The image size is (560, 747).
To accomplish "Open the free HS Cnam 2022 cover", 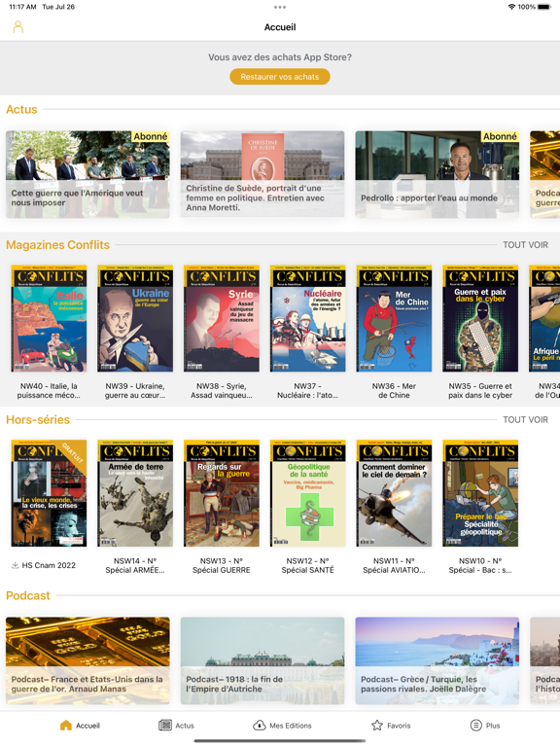I will (x=49, y=493).
